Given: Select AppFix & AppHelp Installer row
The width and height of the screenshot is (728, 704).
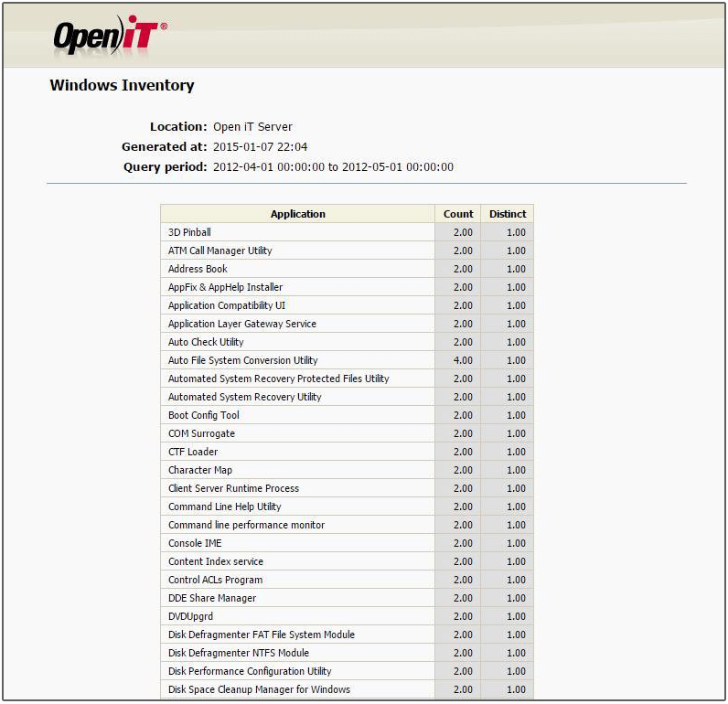Looking at the screenshot, I should point(348,287).
